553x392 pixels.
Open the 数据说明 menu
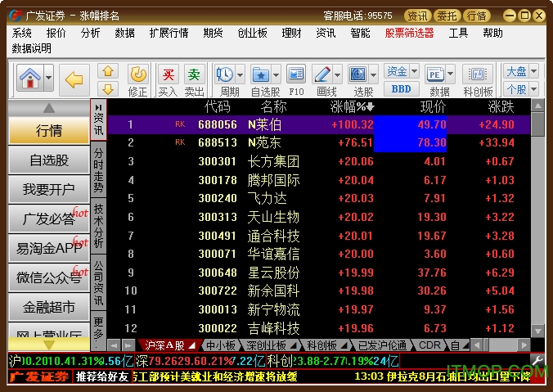(x=31, y=48)
